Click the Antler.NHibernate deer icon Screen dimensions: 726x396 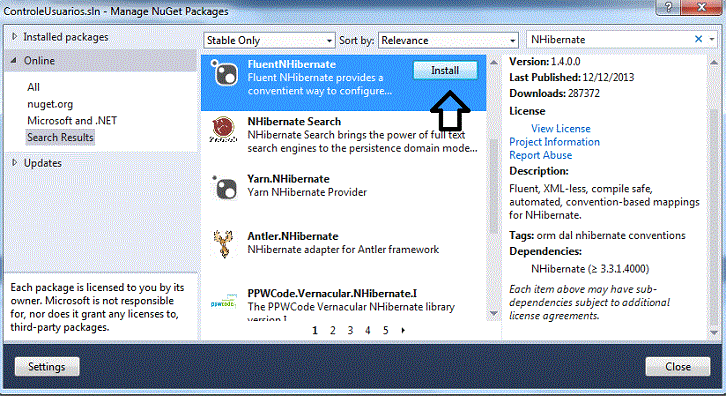point(223,244)
